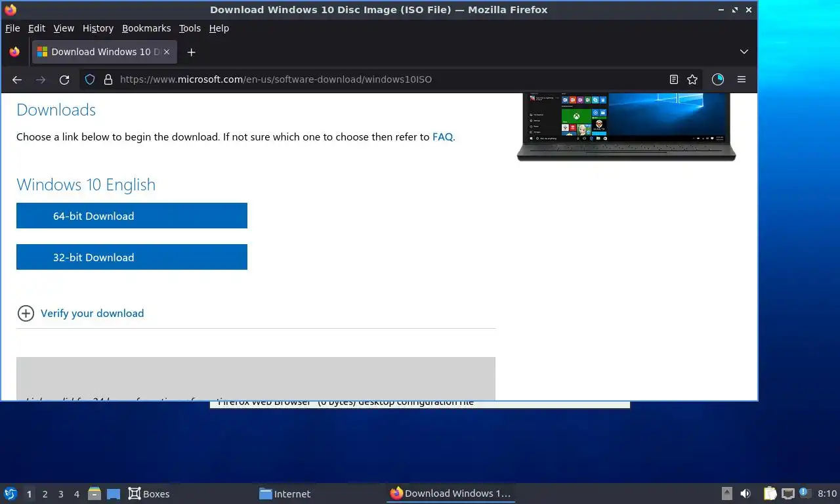This screenshot has height=504, width=840.
Task: Click the update notification tray icon
Action: pos(805,493)
